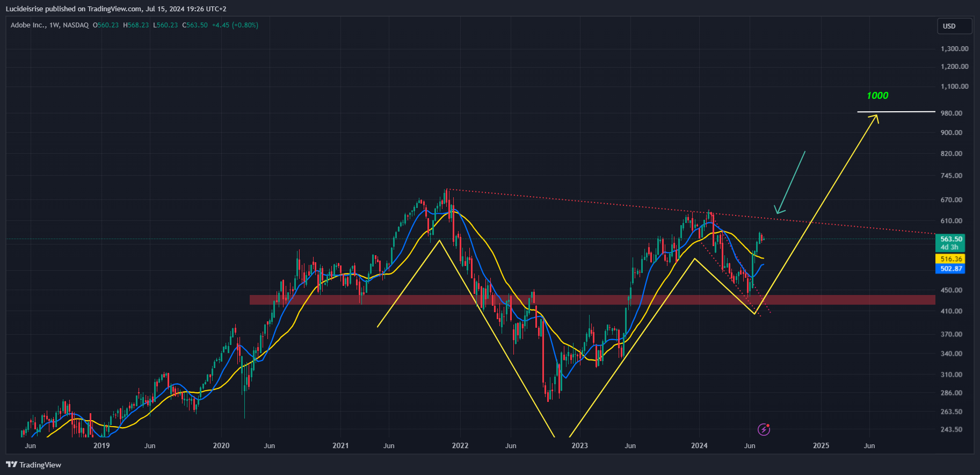Screen dimensions: 980x475
Task: Click the 610.00 price axis label
Action: pos(951,221)
